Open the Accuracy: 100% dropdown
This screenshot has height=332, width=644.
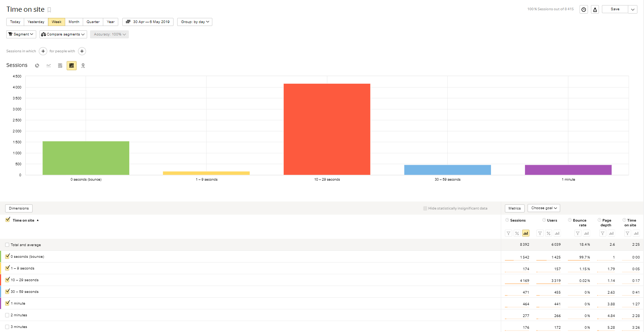pyautogui.click(x=109, y=34)
